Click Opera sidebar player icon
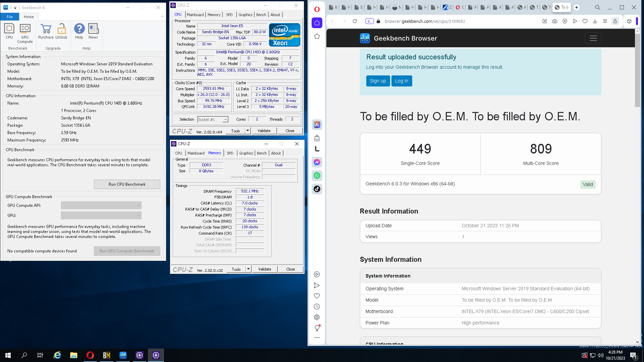 pos(317,275)
